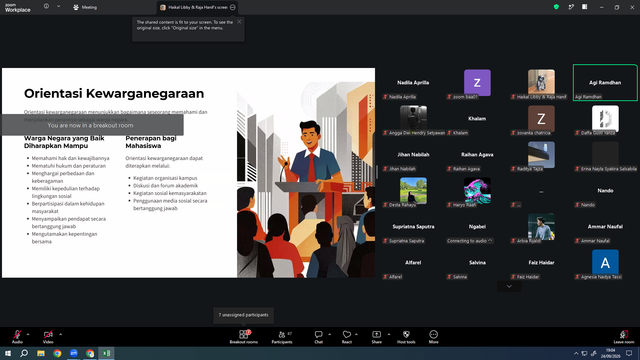Expand the share options arrow beside Share
Screen dimensions: 640x360
pos(389,334)
